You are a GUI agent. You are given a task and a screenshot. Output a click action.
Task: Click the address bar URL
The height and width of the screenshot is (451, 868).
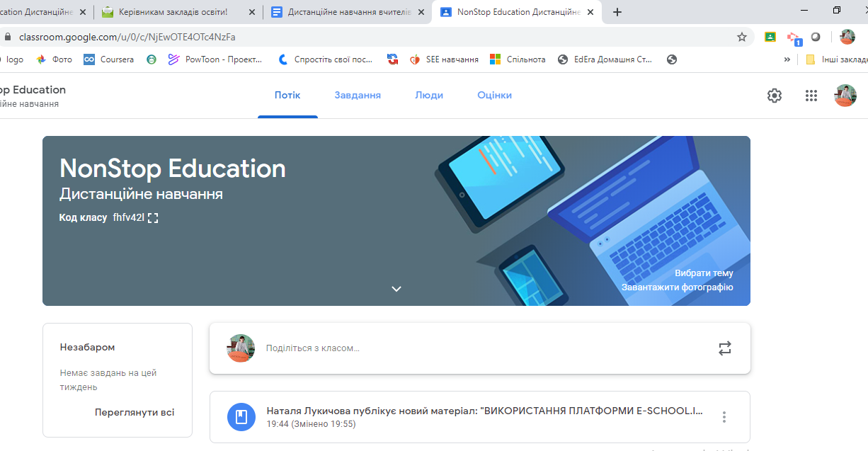(127, 37)
